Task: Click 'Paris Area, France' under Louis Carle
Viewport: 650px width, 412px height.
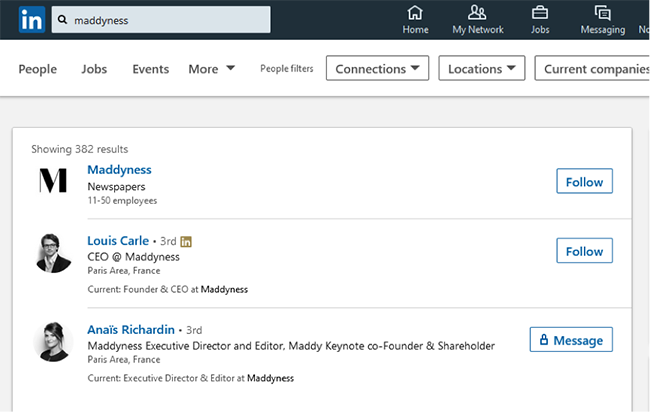Action: (x=124, y=271)
